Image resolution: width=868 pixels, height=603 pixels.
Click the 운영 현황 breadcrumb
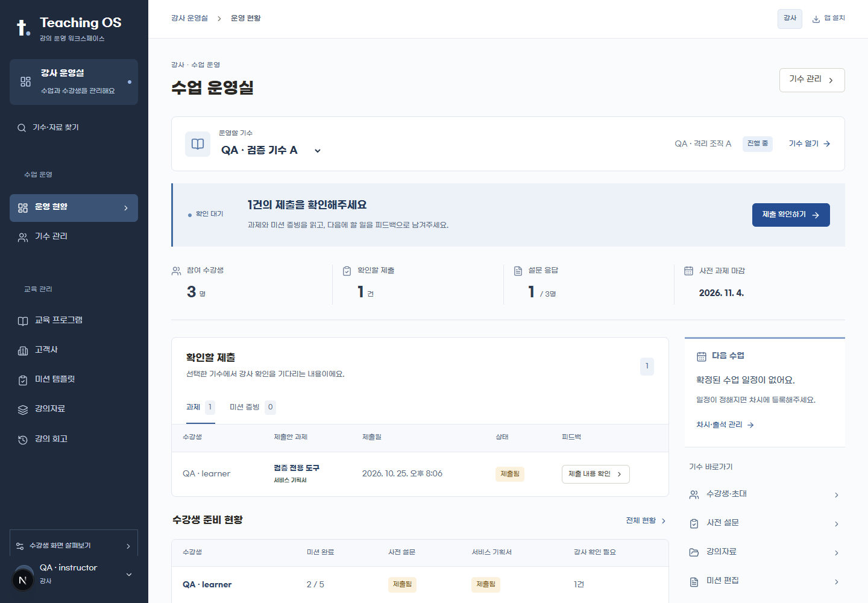point(246,19)
